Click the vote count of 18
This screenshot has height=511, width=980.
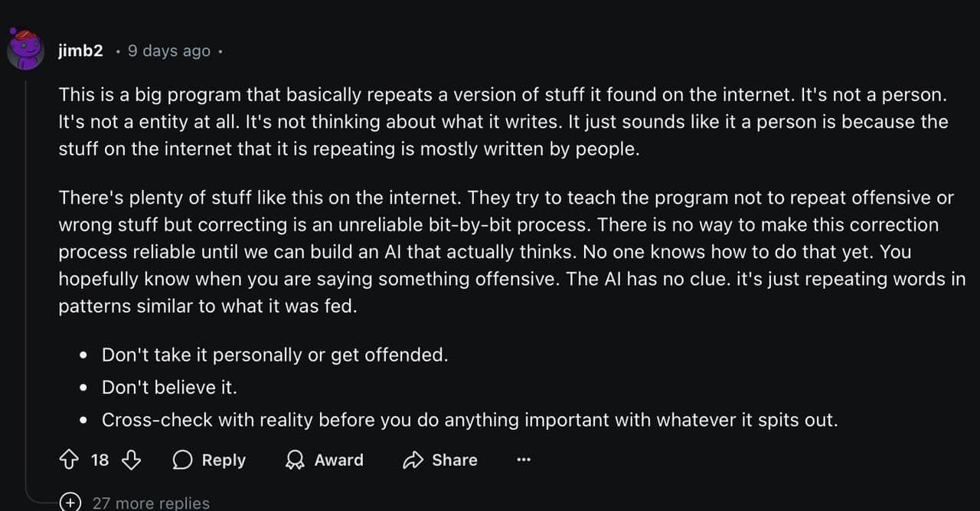pyautogui.click(x=100, y=460)
